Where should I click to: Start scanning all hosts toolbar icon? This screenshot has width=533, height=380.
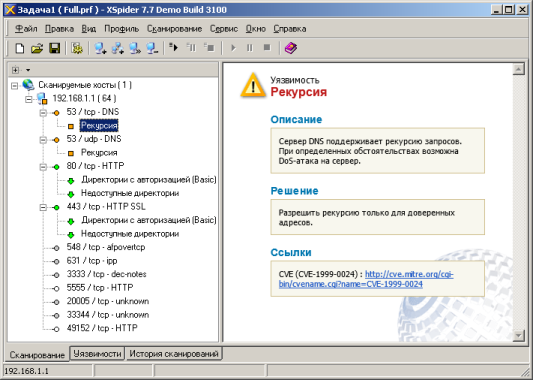pos(174,48)
